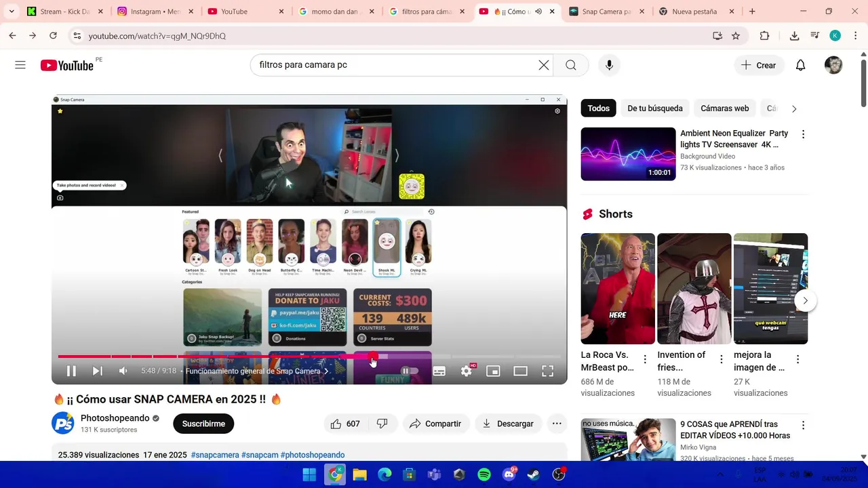The width and height of the screenshot is (868, 488).
Task: Like the video with thumbs up
Action: [345, 424]
